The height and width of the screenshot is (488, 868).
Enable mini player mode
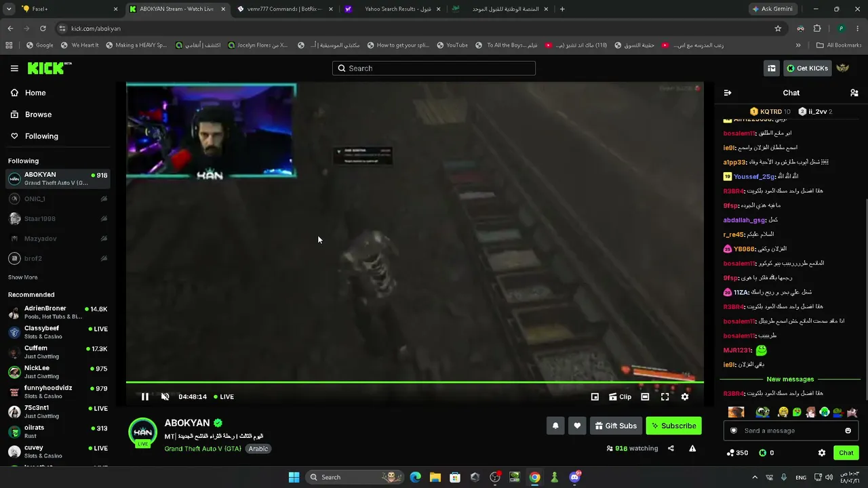coord(595,396)
